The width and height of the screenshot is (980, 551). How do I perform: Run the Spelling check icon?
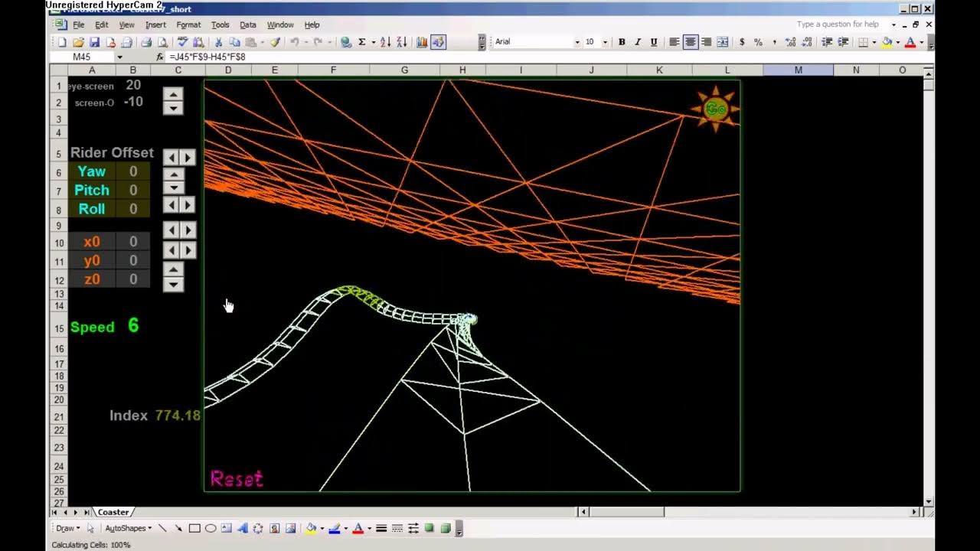coord(183,42)
